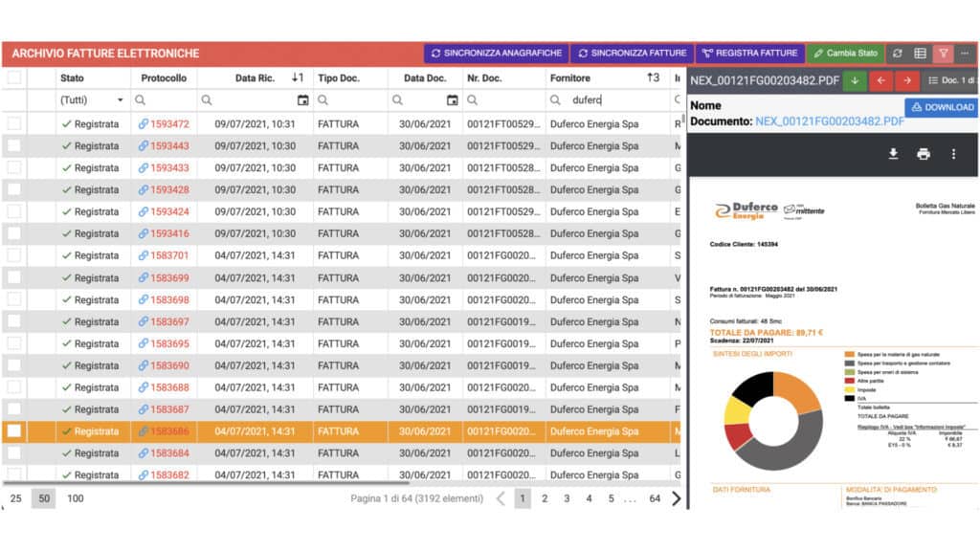Open the three-dots more options menu
The width and height of the screenshot is (980, 551).
(x=965, y=54)
